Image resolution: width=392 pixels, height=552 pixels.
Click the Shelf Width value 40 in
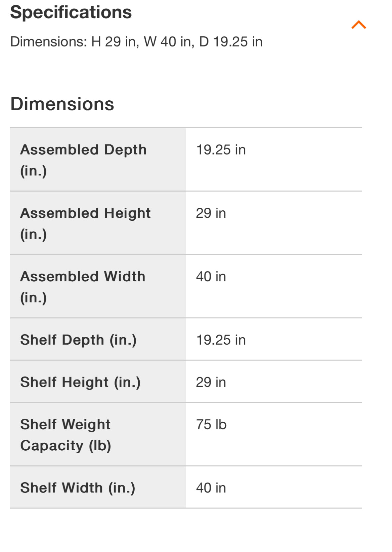pos(211,488)
